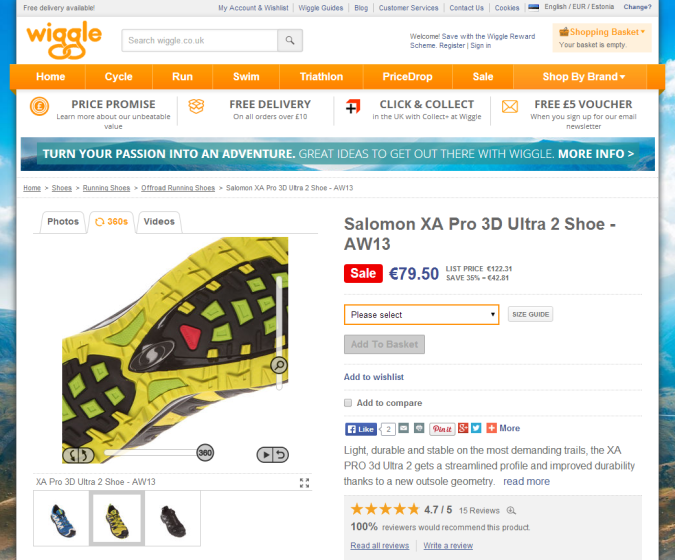The width and height of the screenshot is (675, 560).
Task: Click the 'Write a review' link
Action: [x=447, y=546]
